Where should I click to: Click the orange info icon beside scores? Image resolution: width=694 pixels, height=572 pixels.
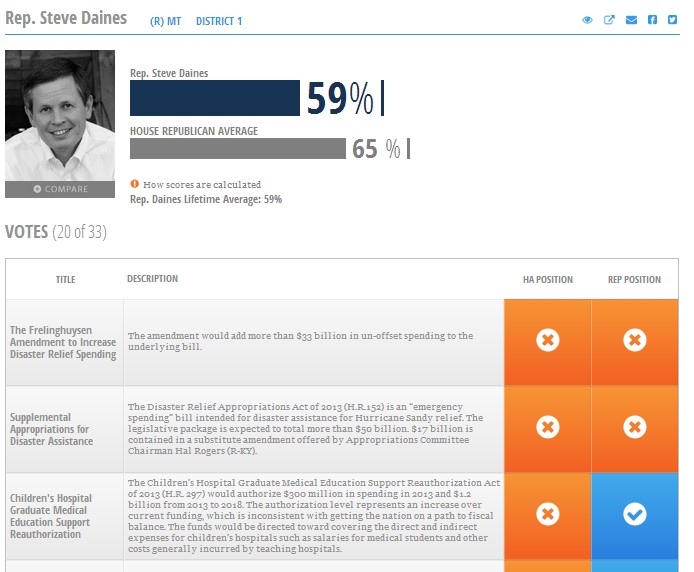pyautogui.click(x=135, y=184)
